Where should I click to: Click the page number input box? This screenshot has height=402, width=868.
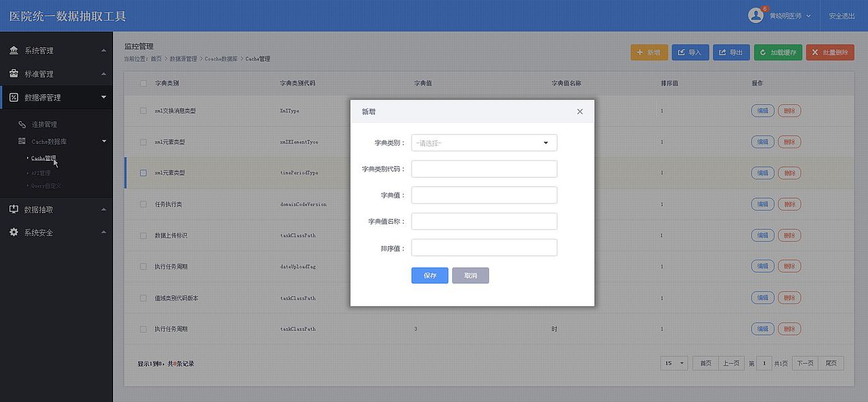click(764, 363)
